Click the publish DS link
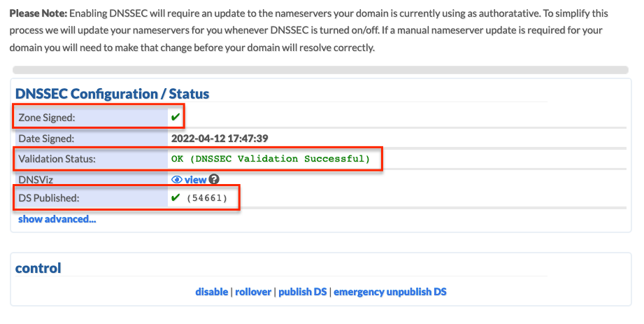Image resolution: width=644 pixels, height=324 pixels. tap(303, 292)
